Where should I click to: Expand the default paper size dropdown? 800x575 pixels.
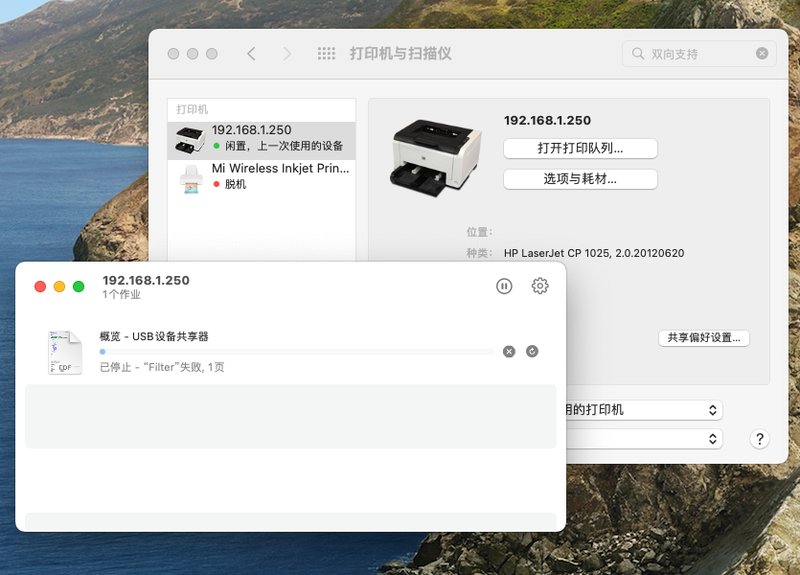[640, 439]
